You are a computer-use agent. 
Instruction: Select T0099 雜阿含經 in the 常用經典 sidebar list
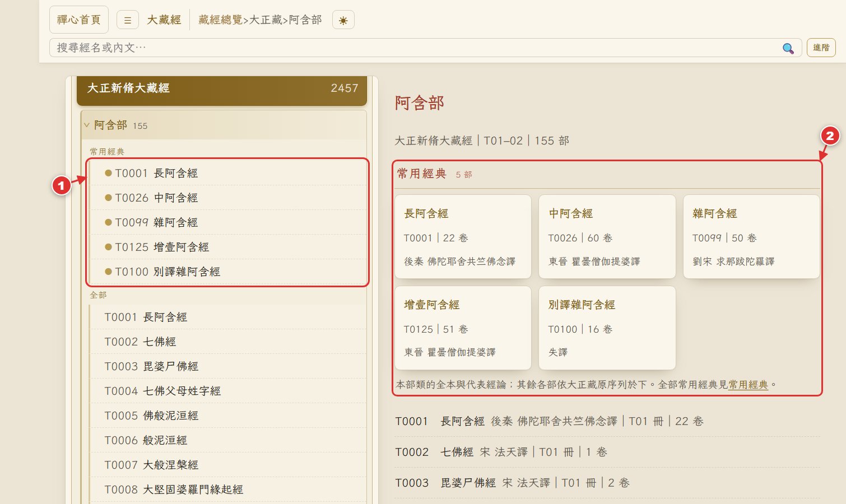227,222
